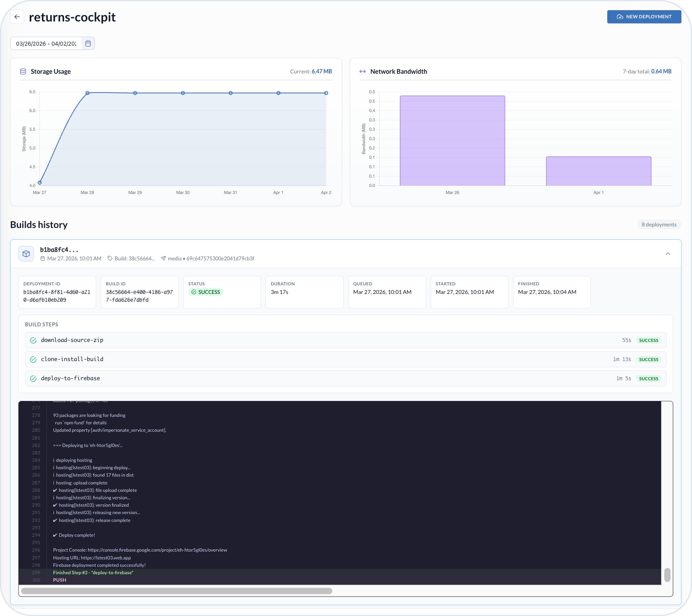The width and height of the screenshot is (692, 616).
Task: Click the cloud upload icon in New Deployment
Action: (620, 17)
